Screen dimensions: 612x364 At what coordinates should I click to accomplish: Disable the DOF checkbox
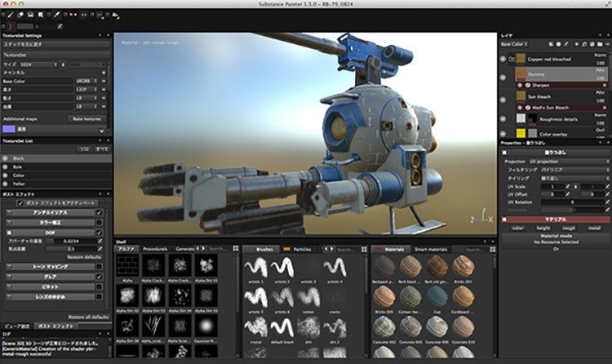pos(99,233)
